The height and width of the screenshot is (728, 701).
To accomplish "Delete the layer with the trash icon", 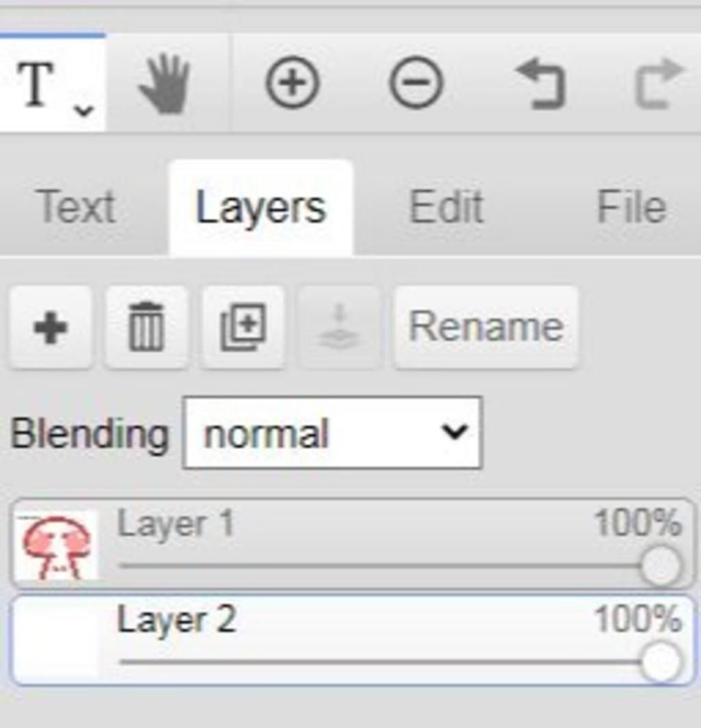I will [x=146, y=328].
